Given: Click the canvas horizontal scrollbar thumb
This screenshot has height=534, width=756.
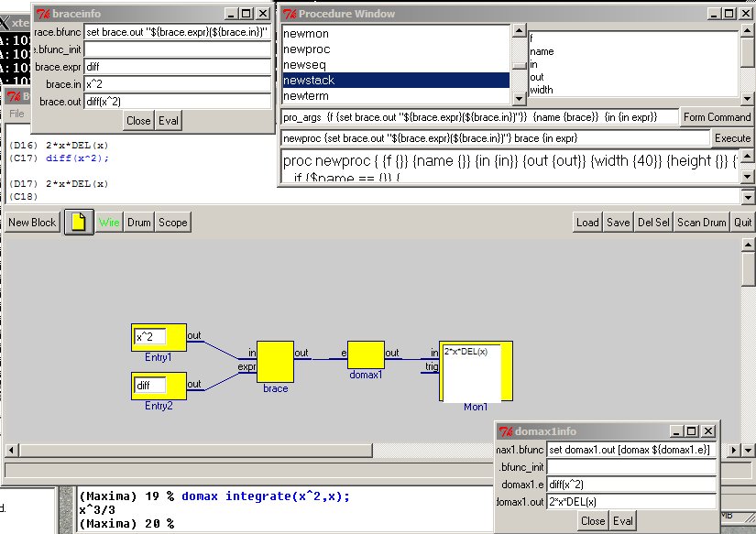Looking at the screenshot, I should [x=196, y=450].
